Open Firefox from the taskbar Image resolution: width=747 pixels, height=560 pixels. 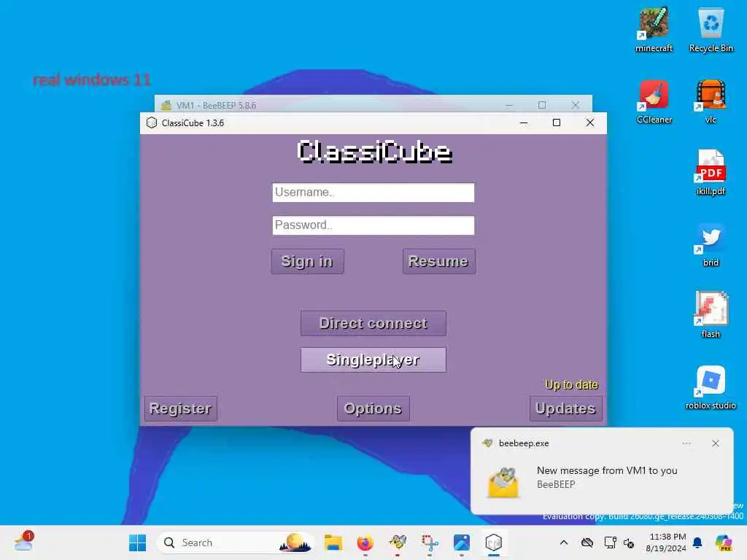[x=365, y=542]
